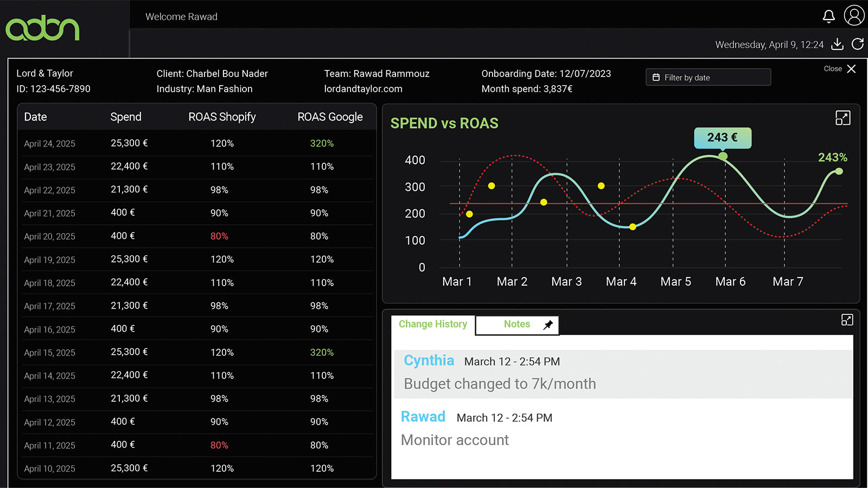The height and width of the screenshot is (488, 868).
Task: Click the April 13, 2025 date cell
Action: click(49, 399)
